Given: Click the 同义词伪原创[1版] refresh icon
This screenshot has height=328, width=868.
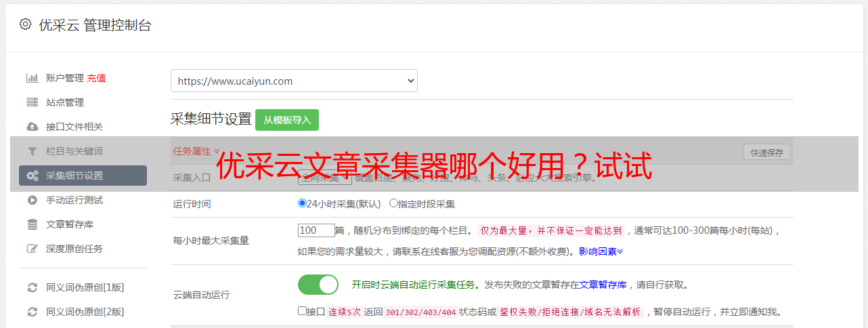Looking at the screenshot, I should 32,287.
